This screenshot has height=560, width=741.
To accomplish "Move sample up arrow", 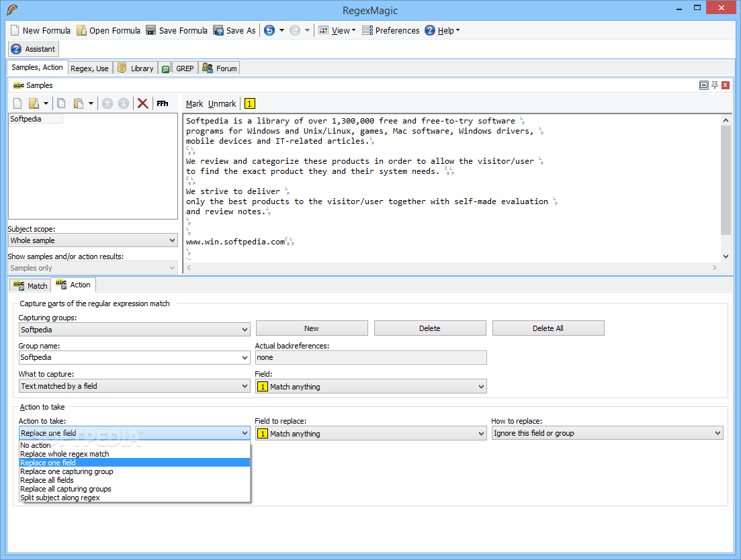I will click(107, 103).
